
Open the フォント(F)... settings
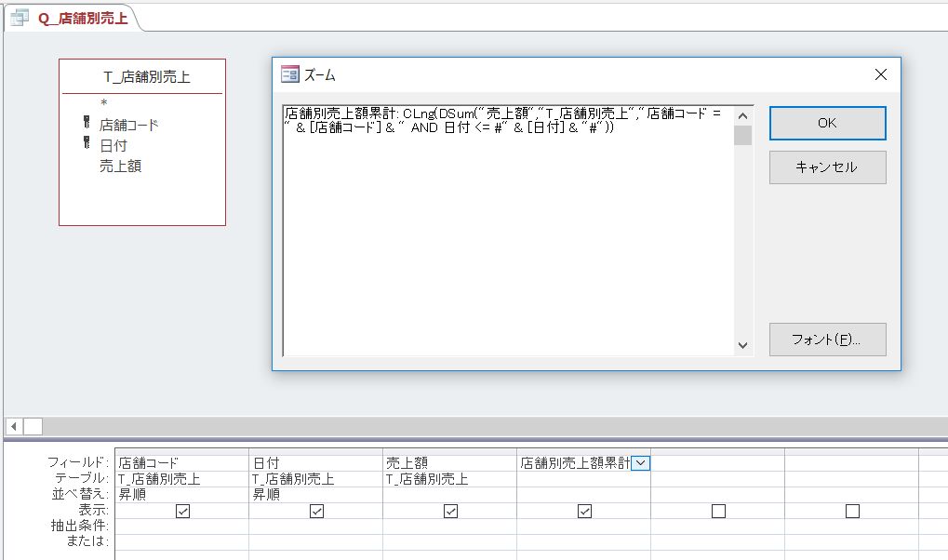828,340
